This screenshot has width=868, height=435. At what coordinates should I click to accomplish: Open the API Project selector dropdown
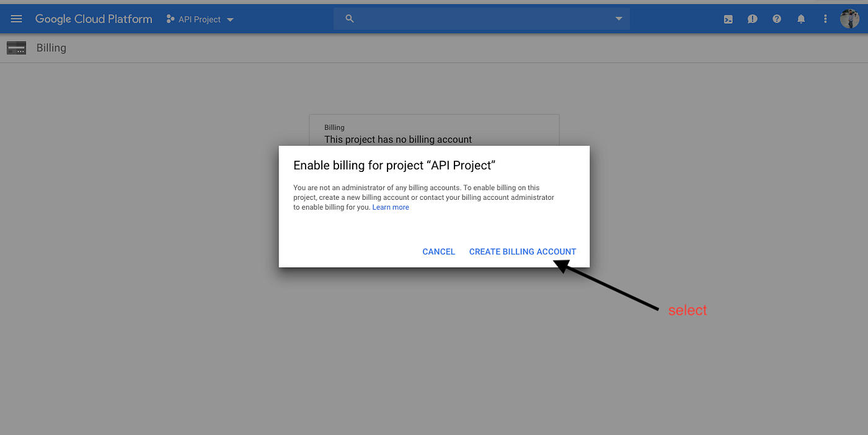(x=200, y=19)
